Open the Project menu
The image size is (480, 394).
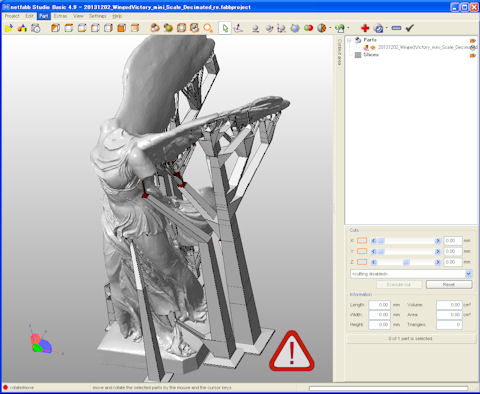(12, 16)
